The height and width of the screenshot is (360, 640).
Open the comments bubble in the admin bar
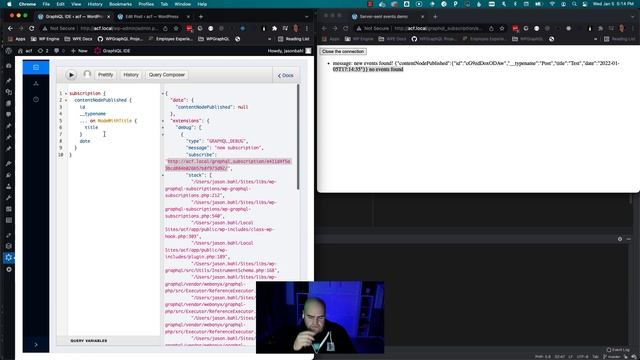click(59, 51)
